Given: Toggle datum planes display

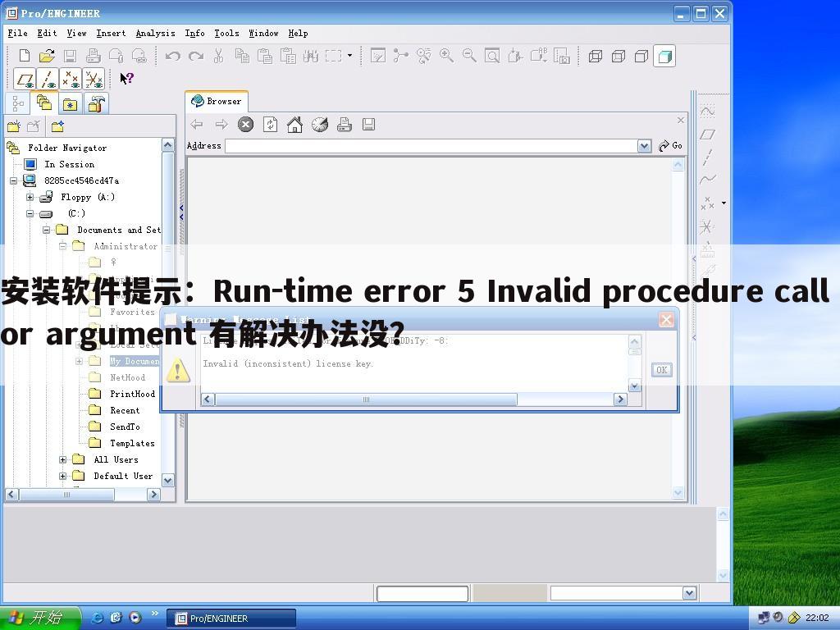Looking at the screenshot, I should [25, 80].
